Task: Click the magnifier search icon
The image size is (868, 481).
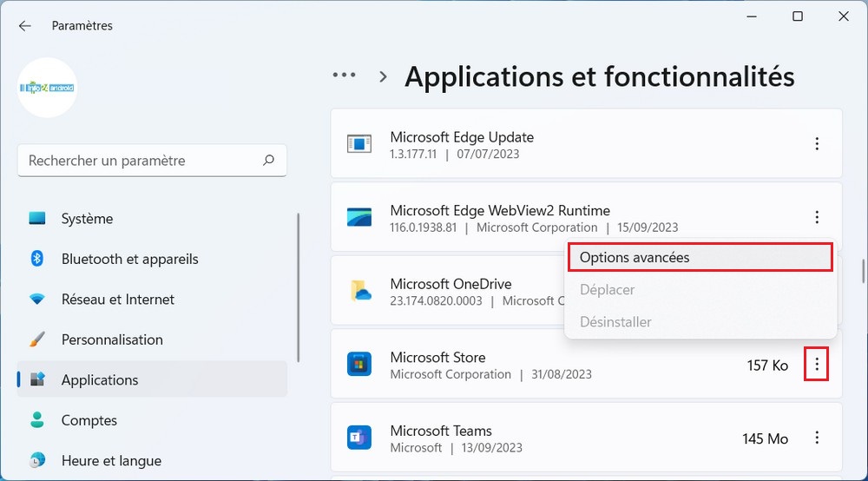Action: pos(268,161)
